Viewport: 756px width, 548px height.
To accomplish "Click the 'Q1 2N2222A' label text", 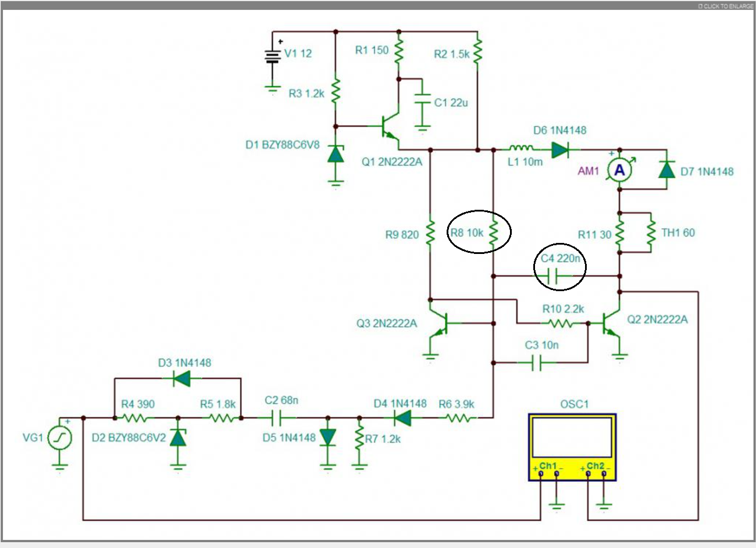I will click(x=392, y=162).
